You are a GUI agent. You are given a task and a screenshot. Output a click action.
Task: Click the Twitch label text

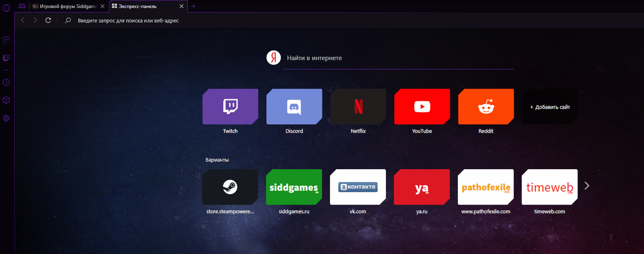[230, 131]
